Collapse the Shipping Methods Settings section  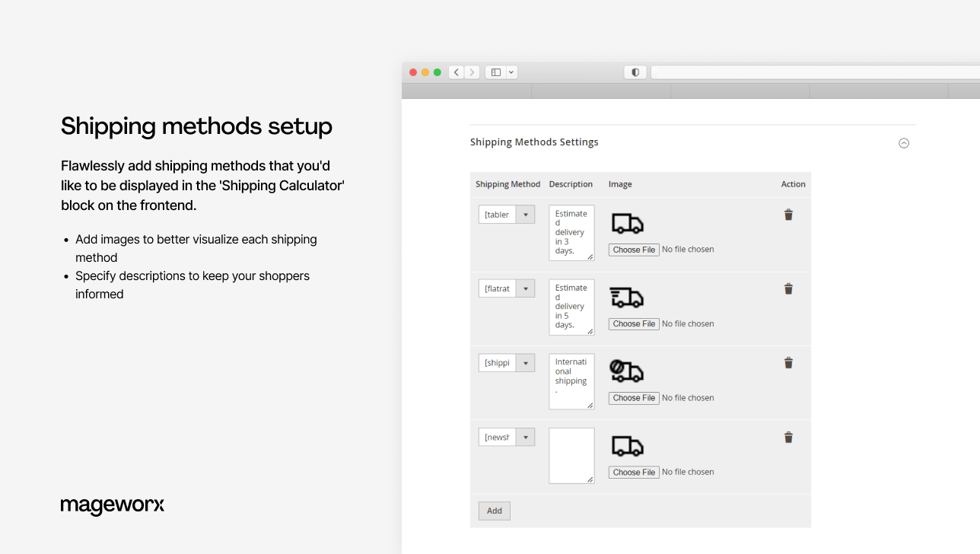(x=903, y=143)
